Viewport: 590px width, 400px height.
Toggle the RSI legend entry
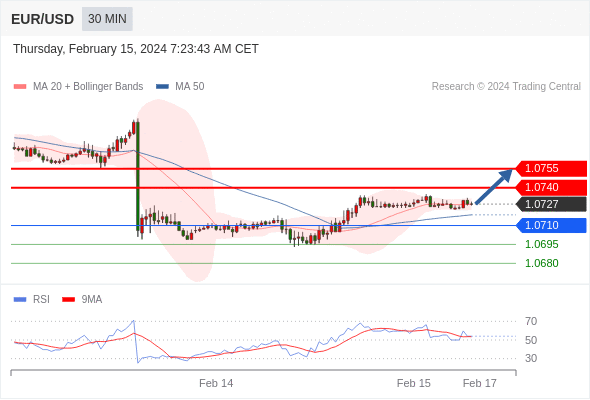click(x=32, y=300)
